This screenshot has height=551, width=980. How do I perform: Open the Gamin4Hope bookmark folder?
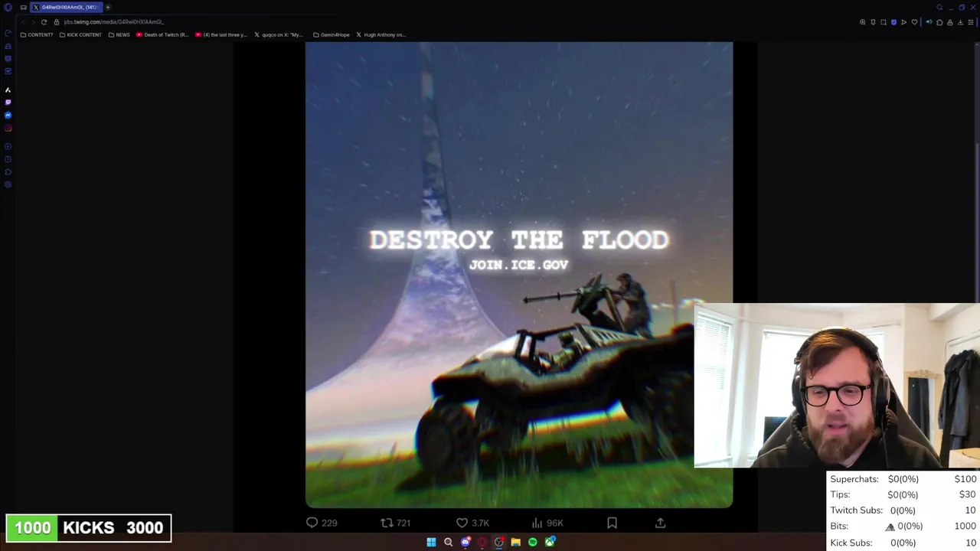click(332, 34)
